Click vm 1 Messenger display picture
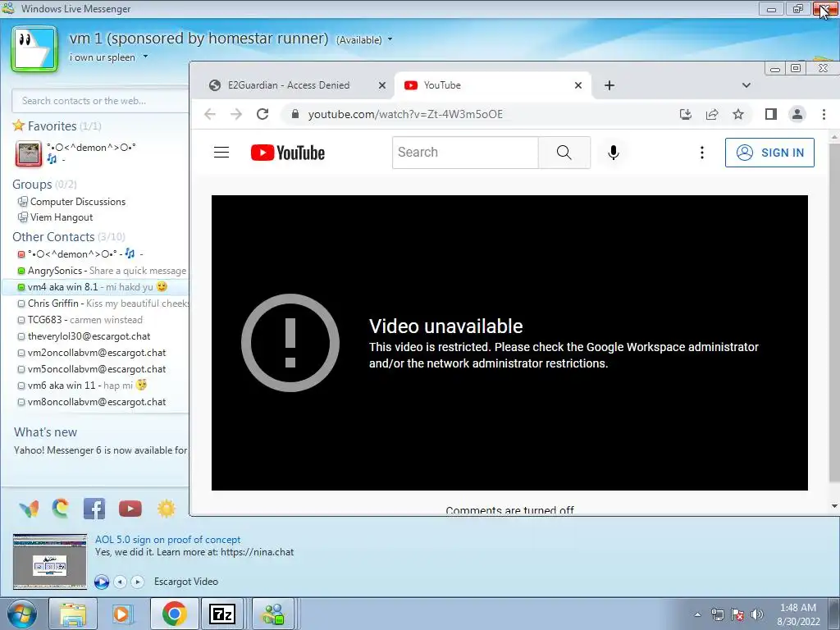Viewport: 840px width, 630px height. tap(34, 48)
